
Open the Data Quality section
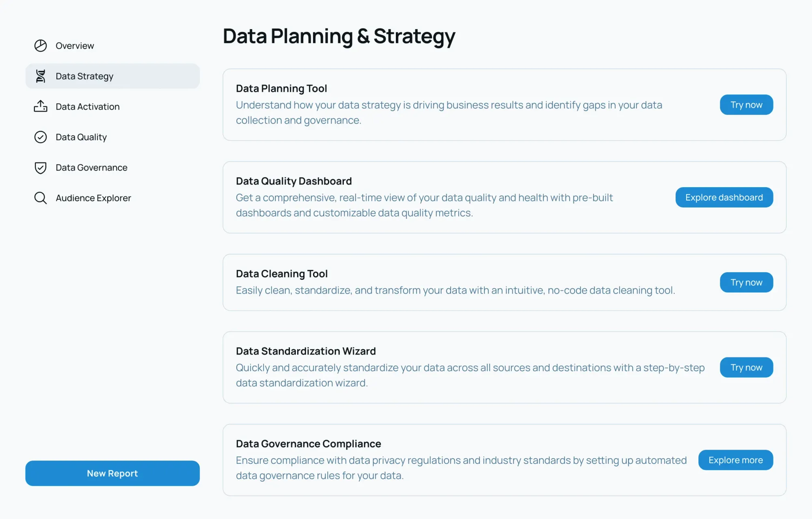point(81,137)
